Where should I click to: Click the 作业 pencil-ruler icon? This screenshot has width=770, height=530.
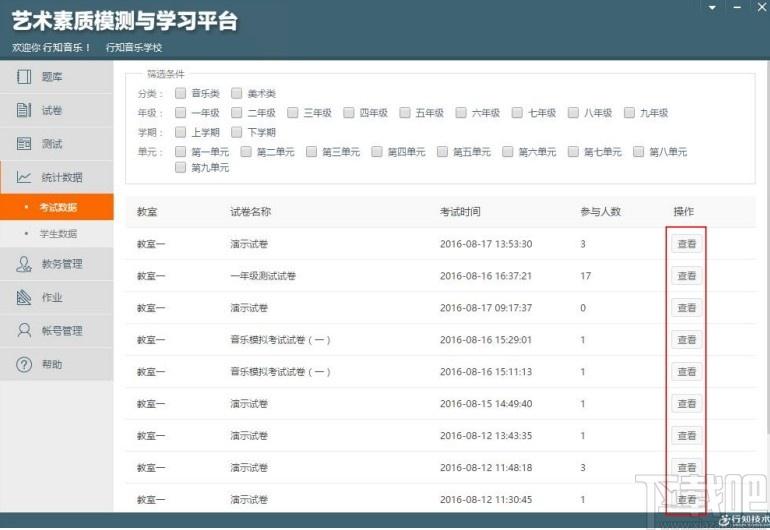[x=24, y=297]
